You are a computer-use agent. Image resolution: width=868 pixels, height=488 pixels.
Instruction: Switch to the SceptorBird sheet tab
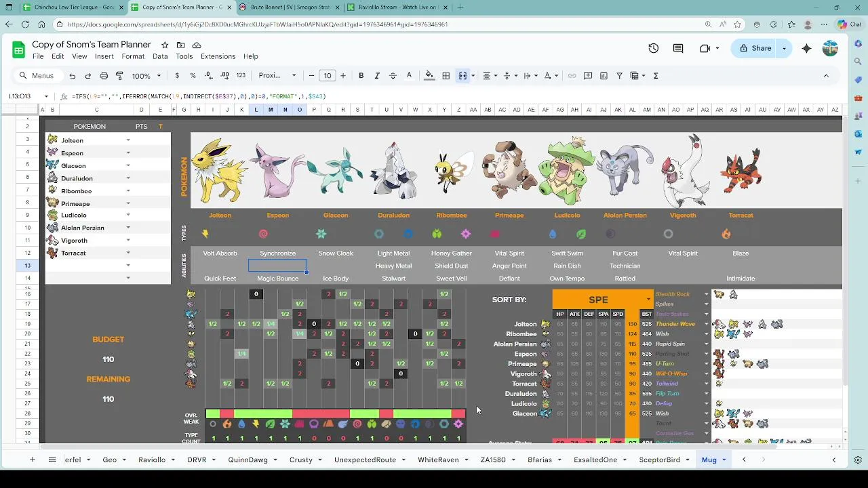pos(659,460)
